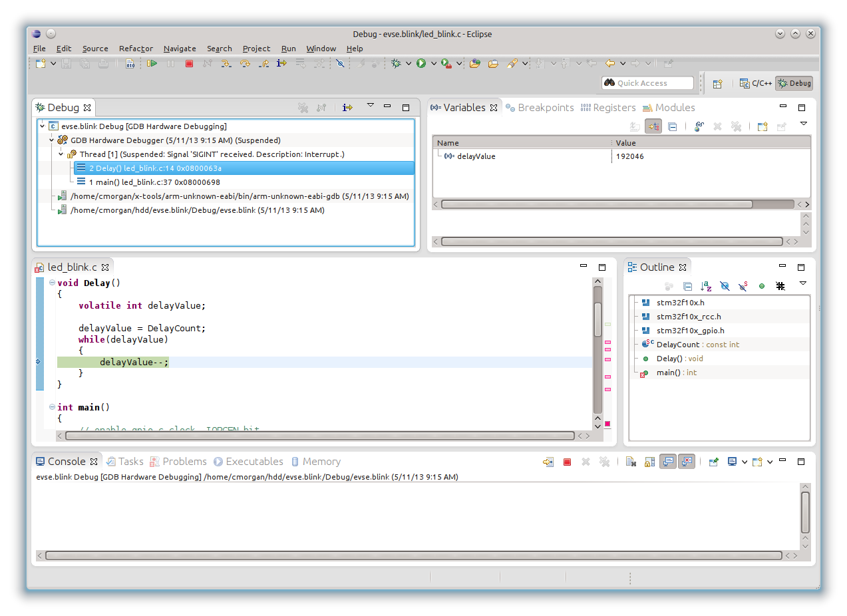847x616 pixels.
Task: Click the Add Global Variables icon
Action: pyautogui.click(x=699, y=126)
